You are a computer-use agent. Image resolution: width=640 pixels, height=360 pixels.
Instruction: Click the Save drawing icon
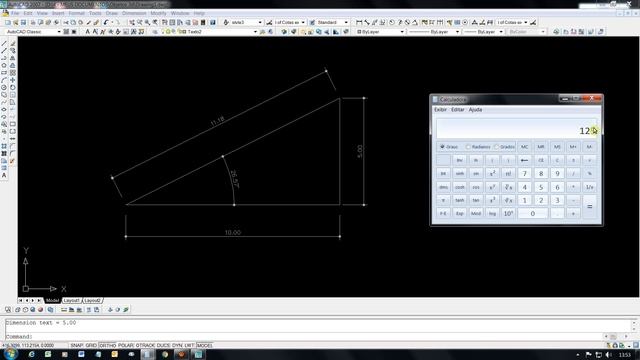[x=23, y=22]
